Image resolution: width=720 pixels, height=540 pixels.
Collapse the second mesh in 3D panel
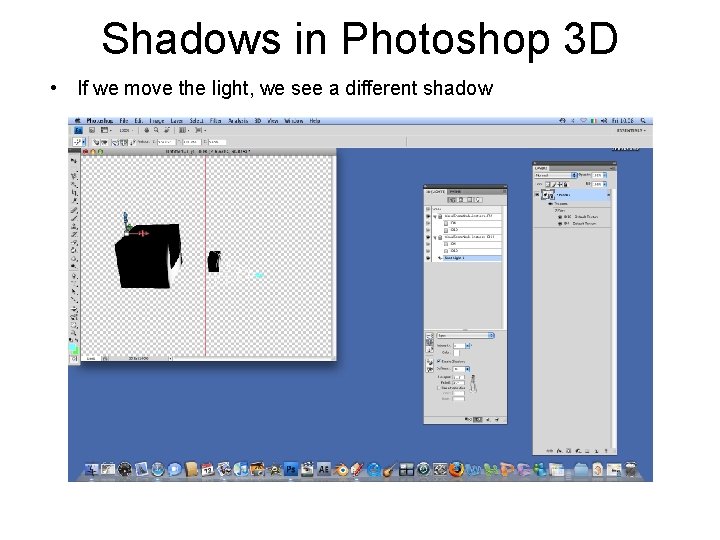click(x=435, y=237)
